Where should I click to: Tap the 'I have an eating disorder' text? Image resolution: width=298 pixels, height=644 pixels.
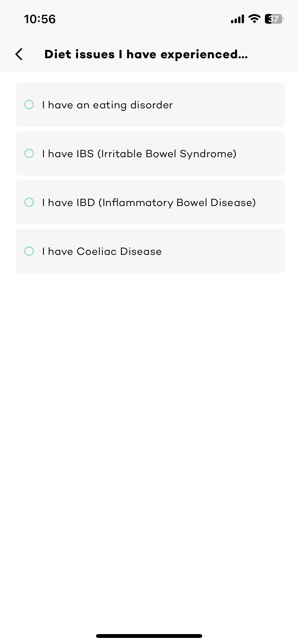(107, 105)
